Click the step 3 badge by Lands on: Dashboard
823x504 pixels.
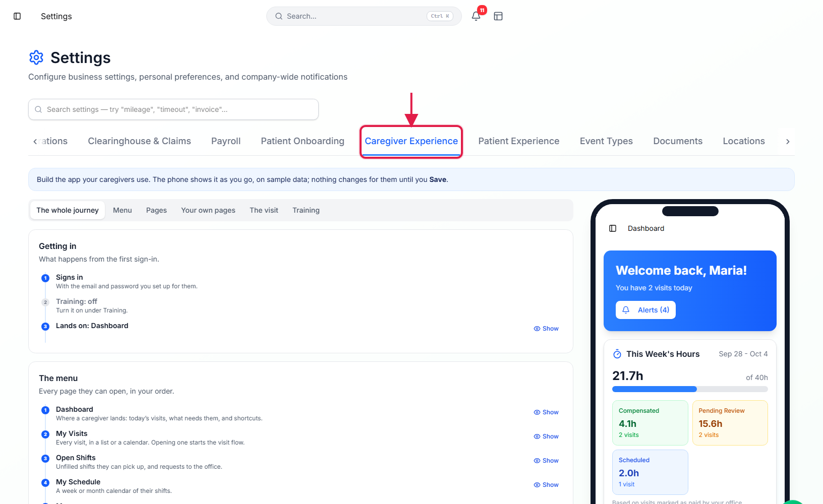[x=45, y=326]
